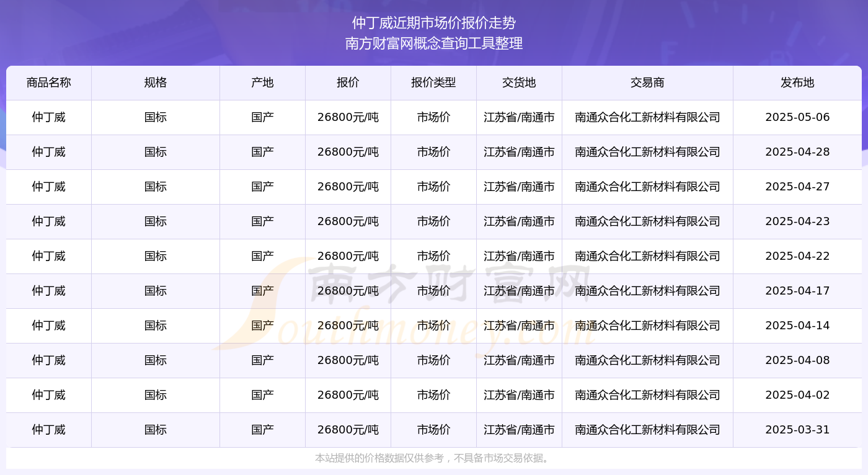The height and width of the screenshot is (475, 868).
Task: Click the subtitle 南方财富网概念查询工具整理
Action: (x=434, y=43)
